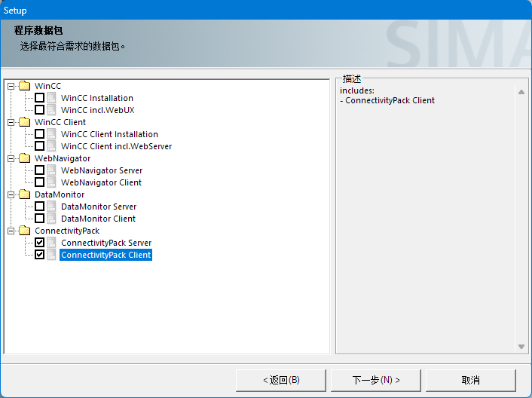
Task: Click the WinCC Client folder icon
Action: point(24,122)
